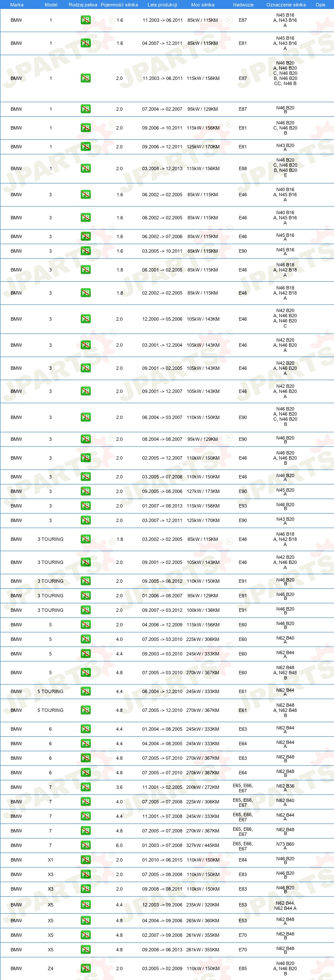
Task: Select the 235kW / 320KM power cell
Action: point(203,905)
